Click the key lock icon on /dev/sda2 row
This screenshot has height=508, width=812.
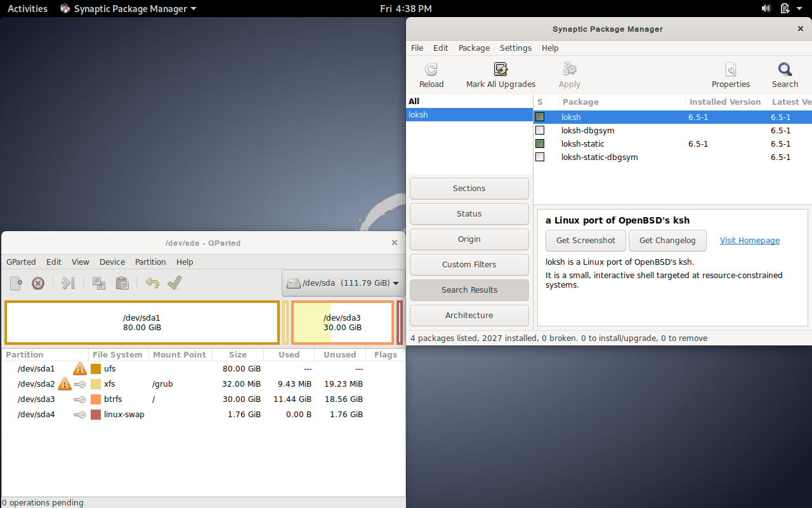pos(79,384)
